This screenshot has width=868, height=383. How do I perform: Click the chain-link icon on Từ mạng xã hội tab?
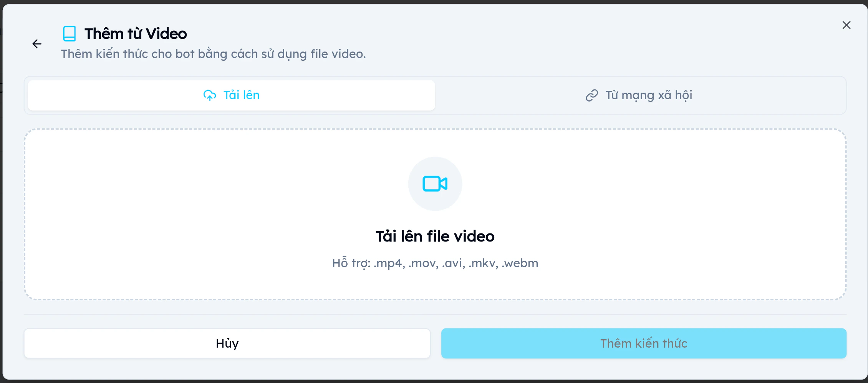tap(591, 95)
